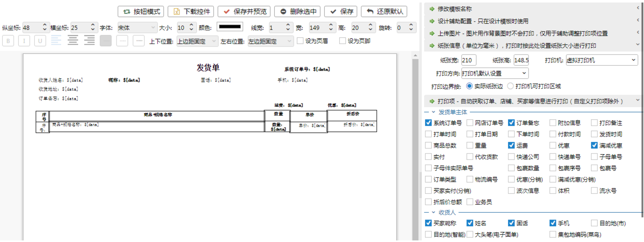Check the 折后价总额 checkbox

click(428, 202)
